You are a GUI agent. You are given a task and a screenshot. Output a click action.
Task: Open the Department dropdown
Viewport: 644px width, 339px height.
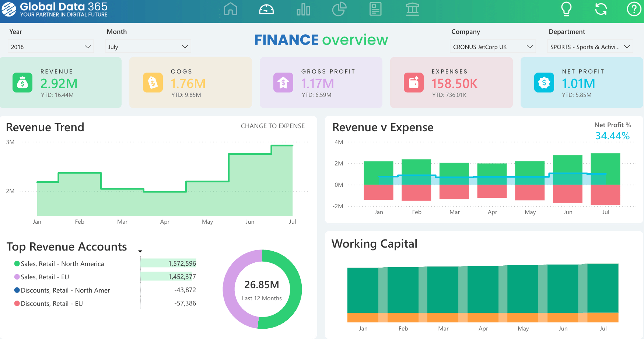pyautogui.click(x=590, y=46)
